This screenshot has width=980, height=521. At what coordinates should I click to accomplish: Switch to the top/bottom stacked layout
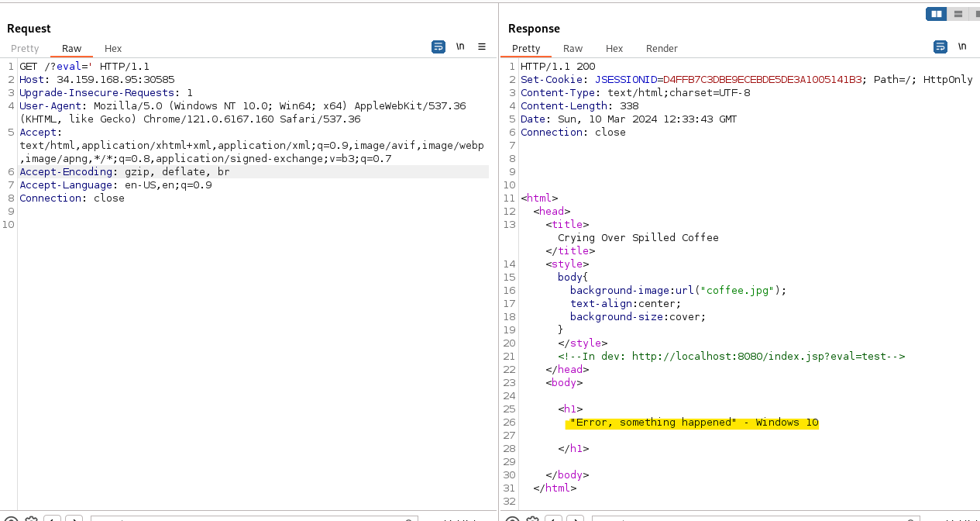click(958, 14)
